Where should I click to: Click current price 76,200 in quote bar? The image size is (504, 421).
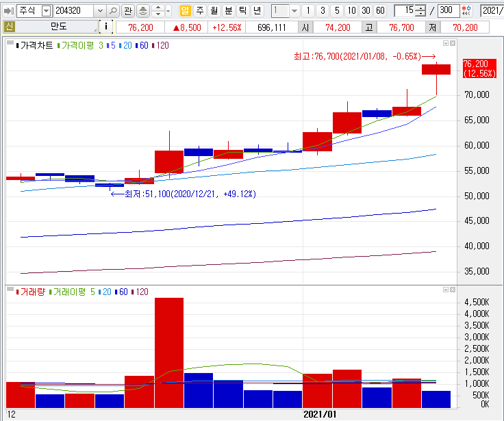coord(140,27)
